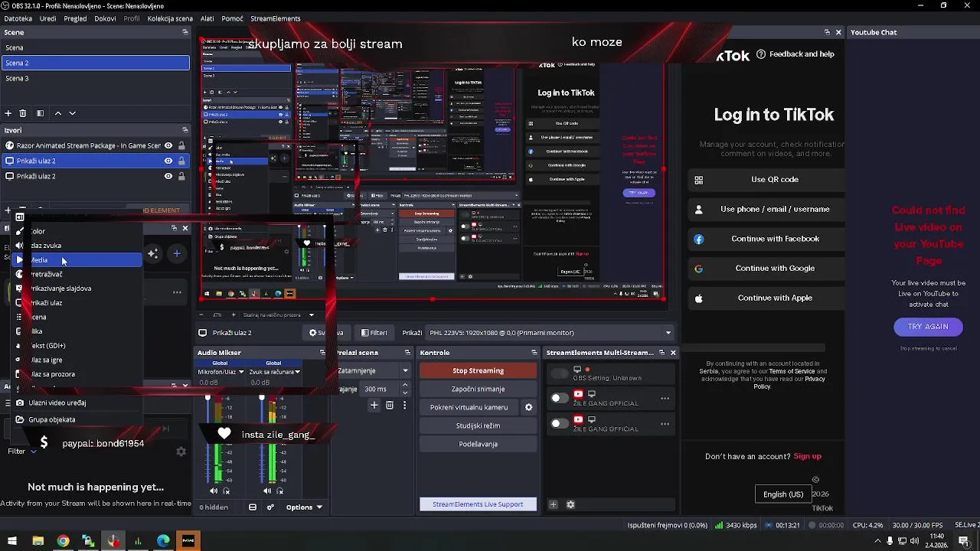Click the monitoring headphone icon under Zvuk sa računara
The image size is (980, 551).
(279, 491)
